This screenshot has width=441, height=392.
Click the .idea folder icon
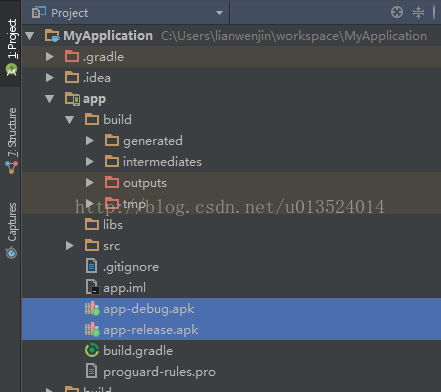click(x=72, y=77)
